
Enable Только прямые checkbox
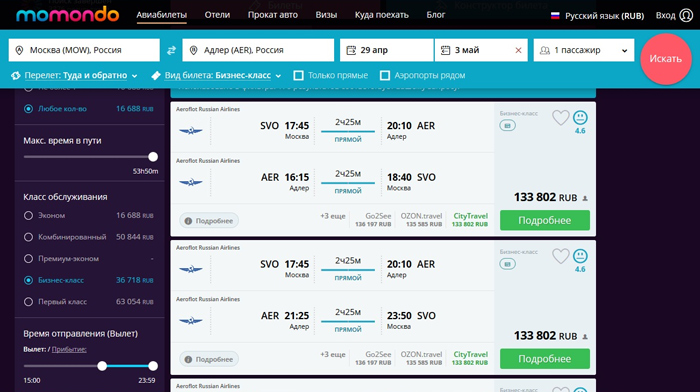point(299,75)
